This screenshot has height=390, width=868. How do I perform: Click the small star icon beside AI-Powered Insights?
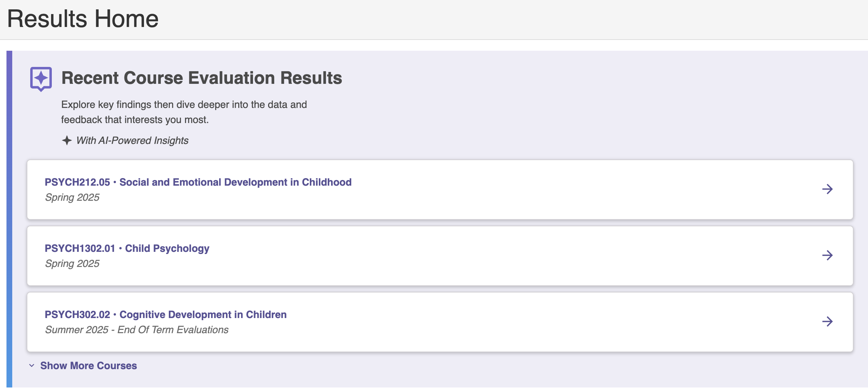[x=67, y=140]
